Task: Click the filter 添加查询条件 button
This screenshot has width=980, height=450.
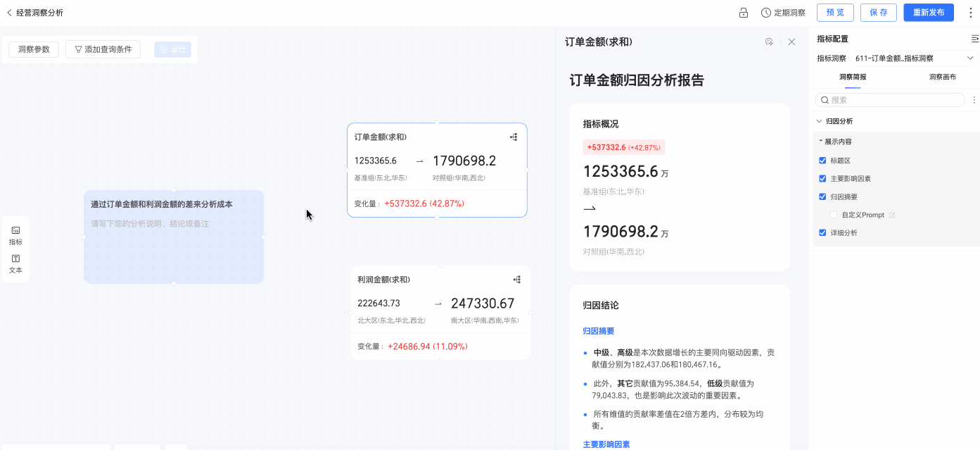Action: [103, 49]
